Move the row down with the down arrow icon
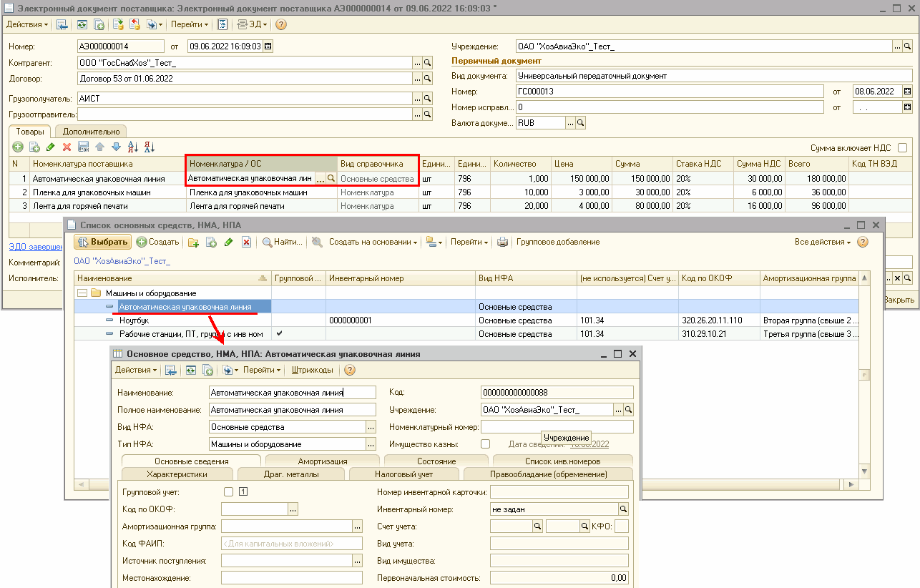920x588 pixels. (x=116, y=147)
